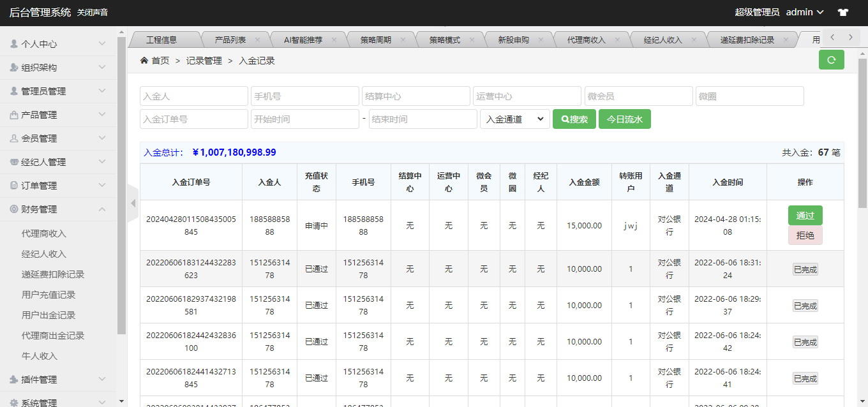Toggle sound via 关闭声音
868x407 pixels.
[93, 13]
